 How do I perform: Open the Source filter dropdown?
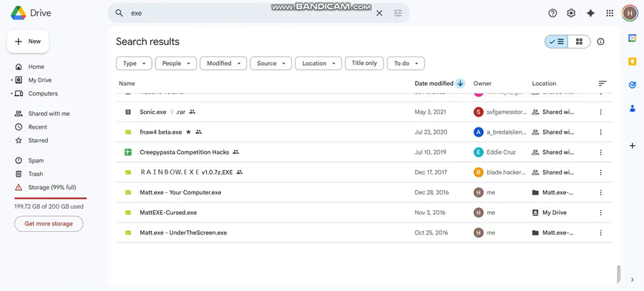[x=270, y=63]
